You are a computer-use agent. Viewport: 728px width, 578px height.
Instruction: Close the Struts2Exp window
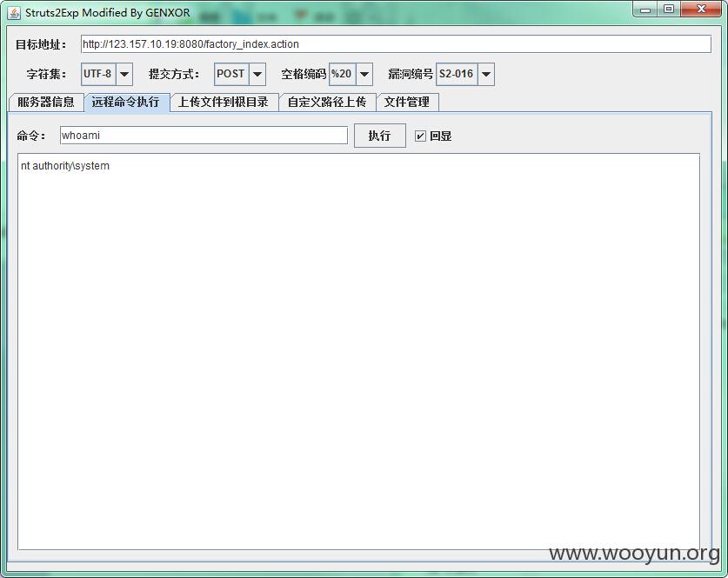(x=702, y=10)
